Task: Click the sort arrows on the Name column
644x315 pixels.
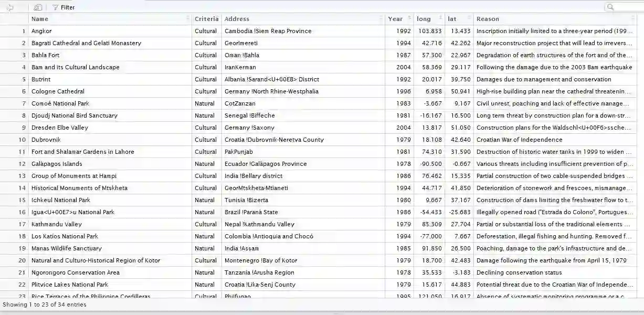Action: (188, 19)
